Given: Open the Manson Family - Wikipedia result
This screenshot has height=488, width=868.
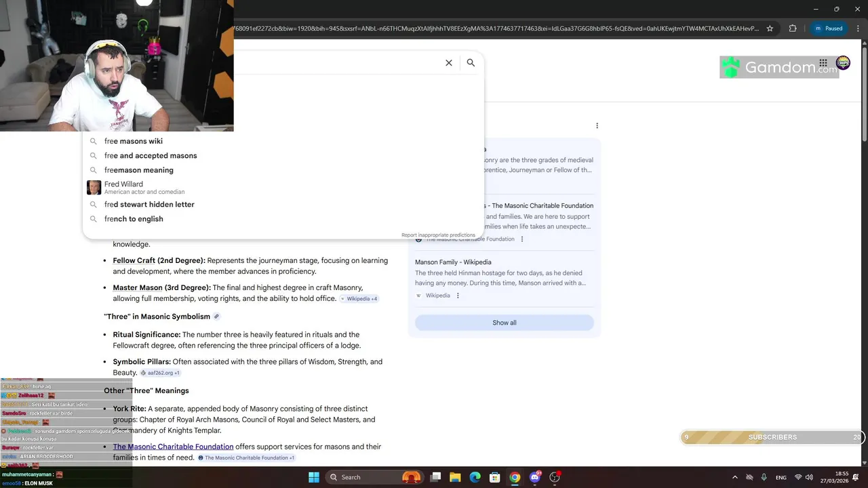Looking at the screenshot, I should 453,262.
